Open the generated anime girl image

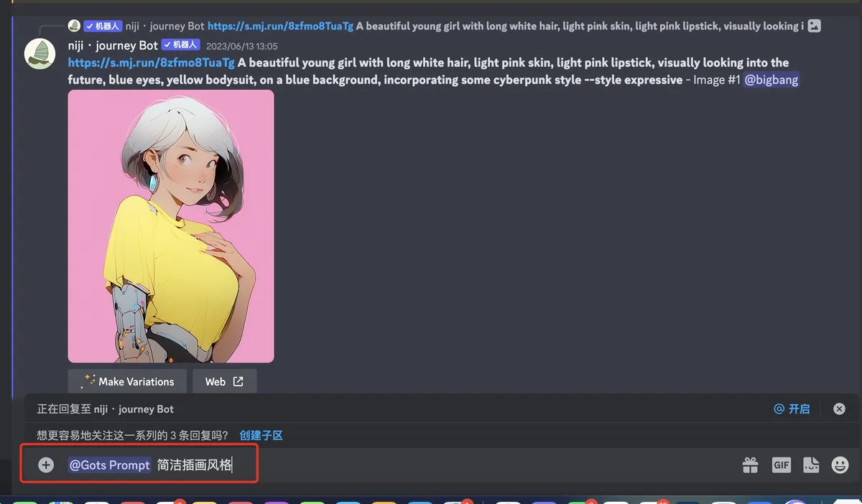171,226
